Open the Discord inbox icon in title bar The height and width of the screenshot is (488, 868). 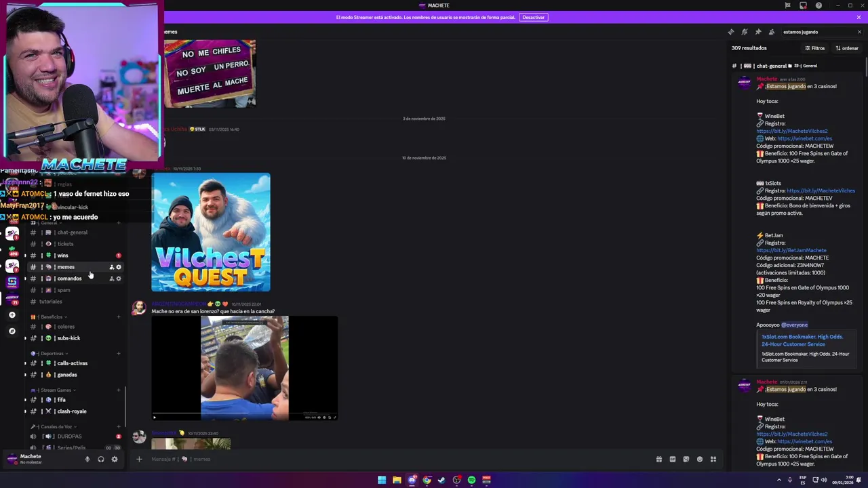(803, 5)
